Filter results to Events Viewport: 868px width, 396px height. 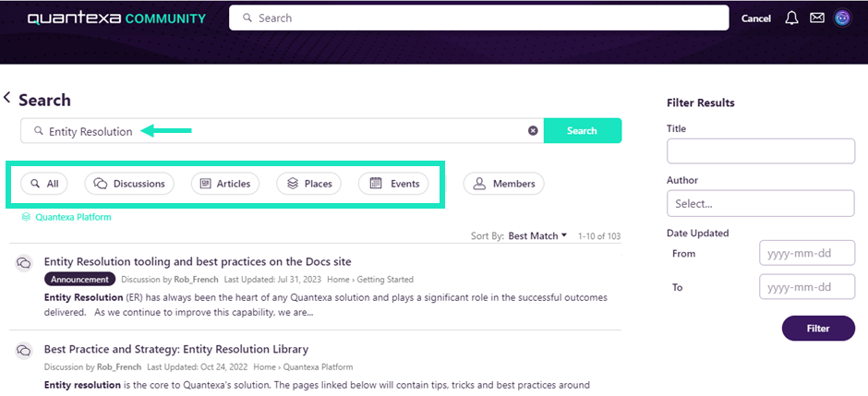[393, 184]
